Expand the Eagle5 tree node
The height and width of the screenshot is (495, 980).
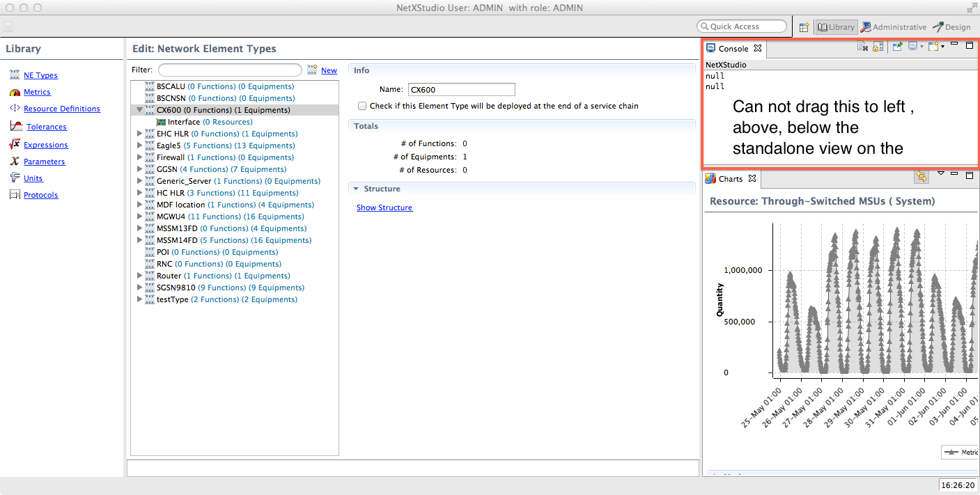pos(139,146)
